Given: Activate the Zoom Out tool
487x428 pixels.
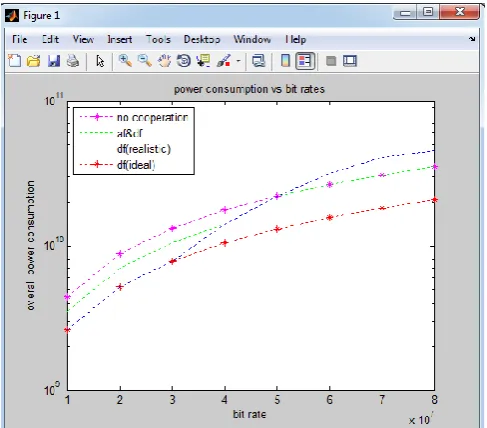Looking at the screenshot, I should (x=145, y=61).
